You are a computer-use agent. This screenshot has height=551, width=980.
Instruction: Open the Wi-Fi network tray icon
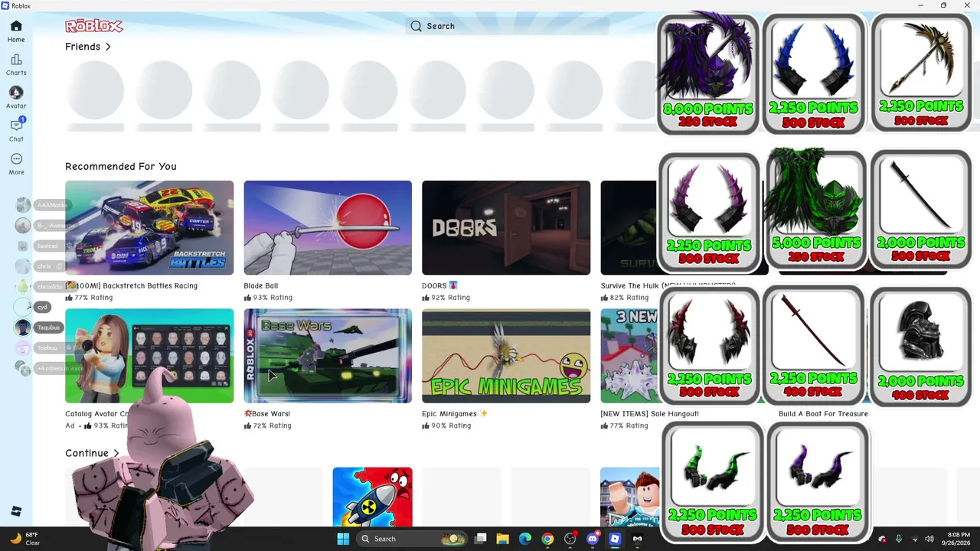(x=915, y=539)
